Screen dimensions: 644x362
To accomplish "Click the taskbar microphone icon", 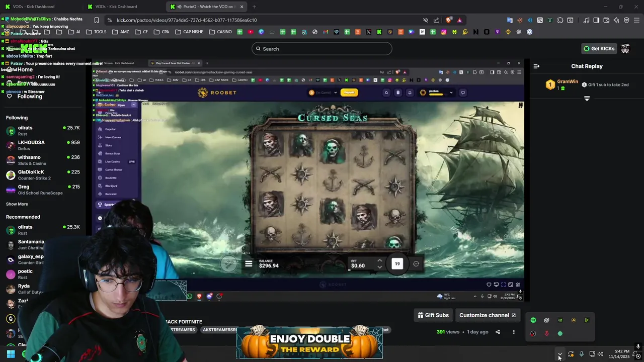I will tap(582, 354).
